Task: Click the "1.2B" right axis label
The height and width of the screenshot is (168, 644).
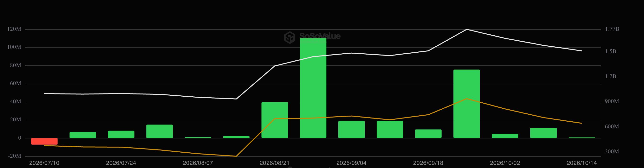Action: tap(610, 76)
